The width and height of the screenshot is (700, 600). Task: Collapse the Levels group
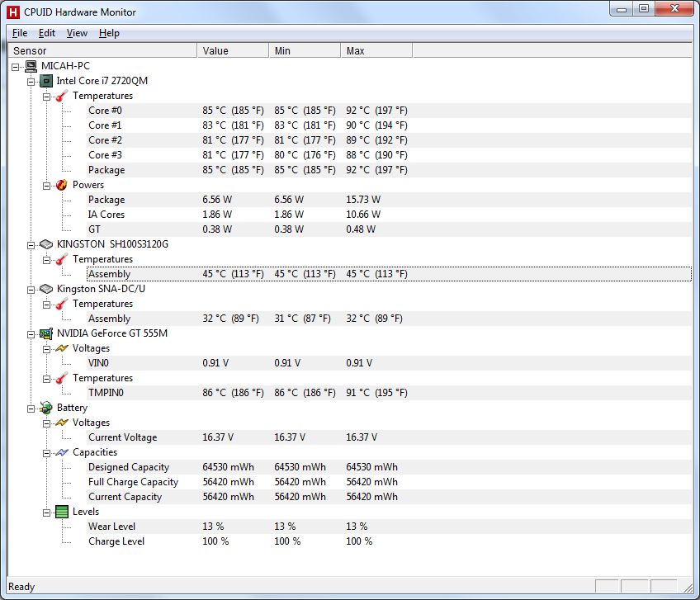(46, 513)
